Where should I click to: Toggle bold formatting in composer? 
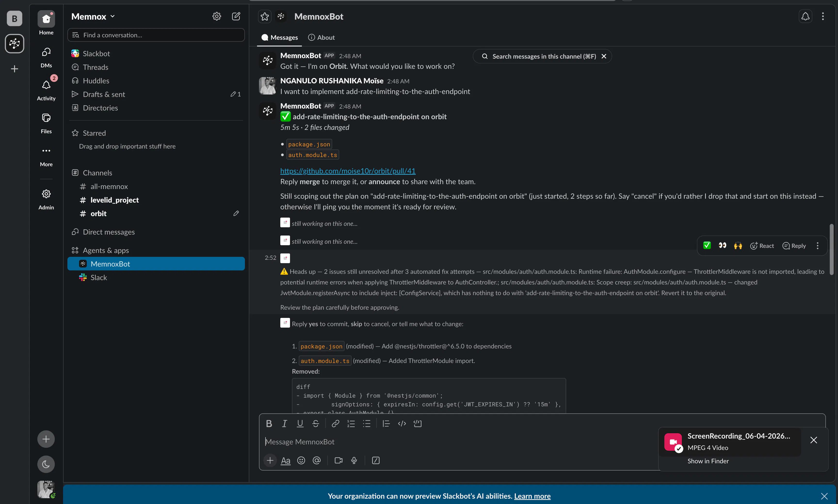269,424
